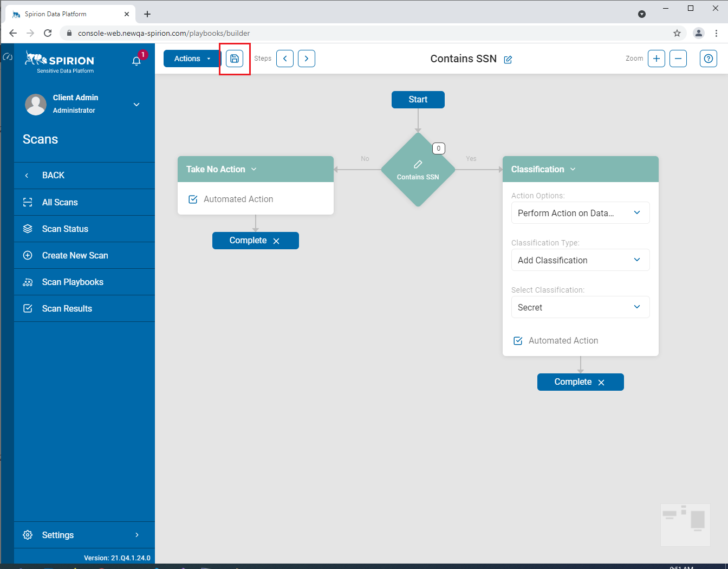Zoom in with the plus button

(656, 59)
